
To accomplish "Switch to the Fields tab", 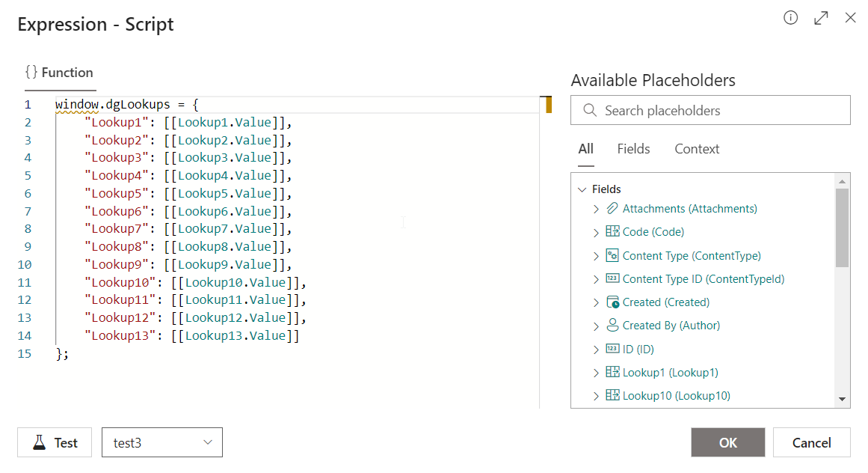I will coord(633,149).
